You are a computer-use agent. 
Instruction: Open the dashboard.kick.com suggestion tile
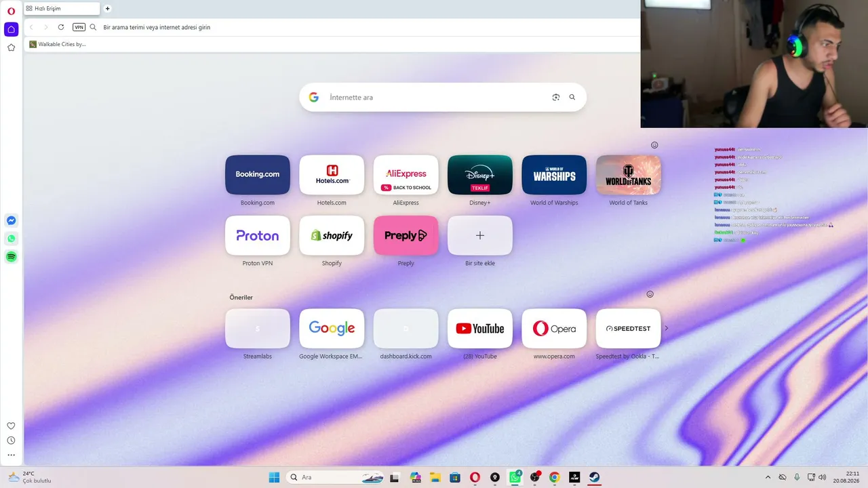point(406,329)
